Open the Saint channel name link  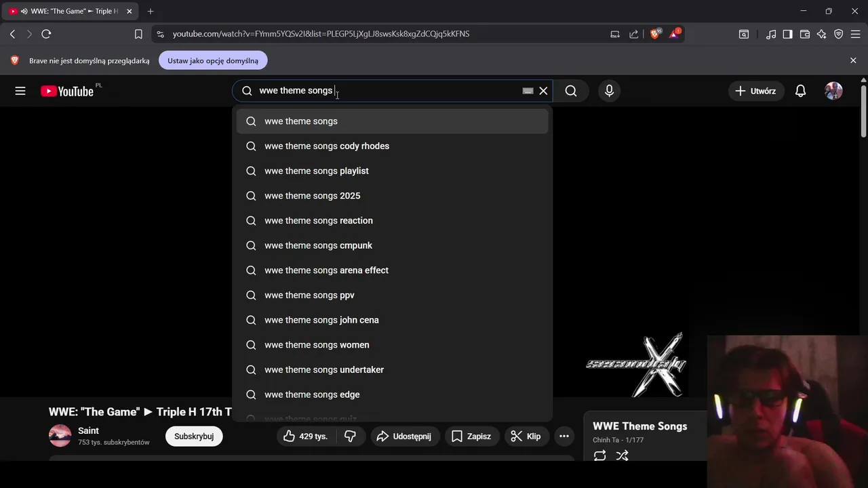point(89,430)
